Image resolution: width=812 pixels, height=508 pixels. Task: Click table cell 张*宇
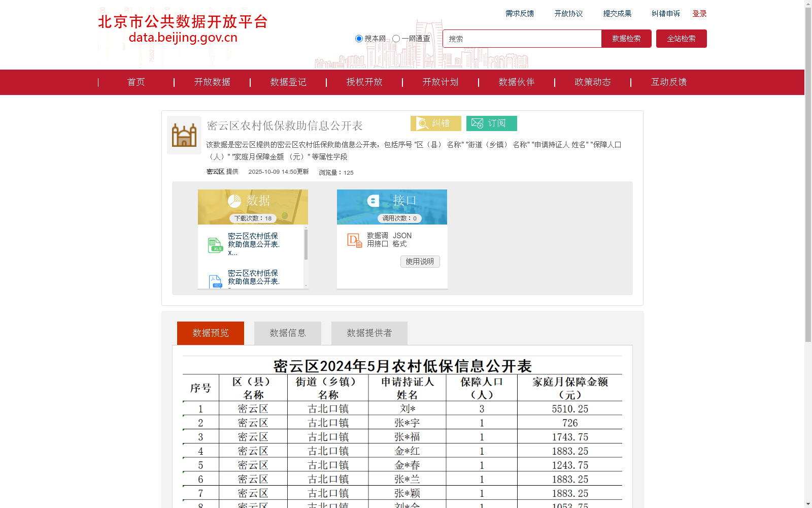pos(408,423)
